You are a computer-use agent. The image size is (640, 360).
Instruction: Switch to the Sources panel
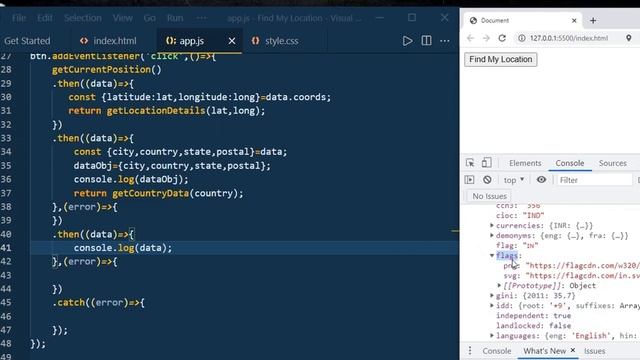(613, 163)
